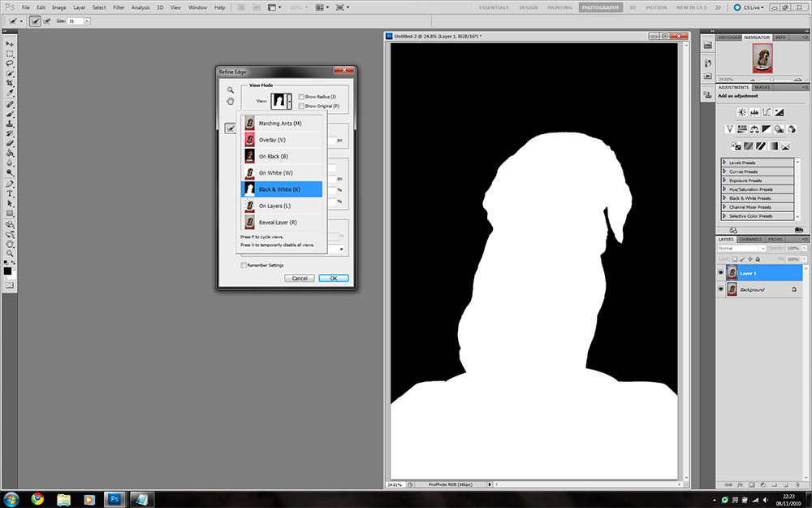
Task: Switch to the Channels tab
Action: pyautogui.click(x=750, y=240)
